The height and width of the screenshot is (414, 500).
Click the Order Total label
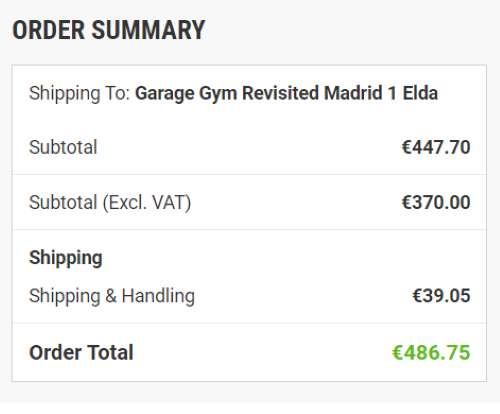(81, 352)
